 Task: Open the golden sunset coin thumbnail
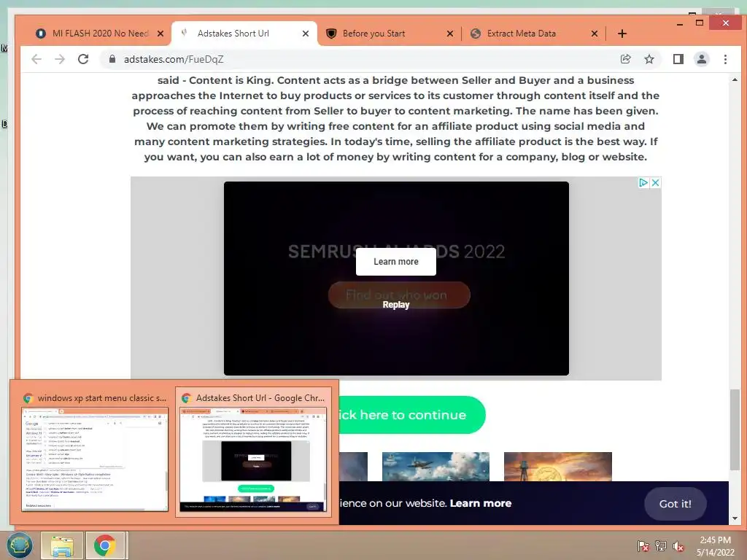click(x=558, y=467)
